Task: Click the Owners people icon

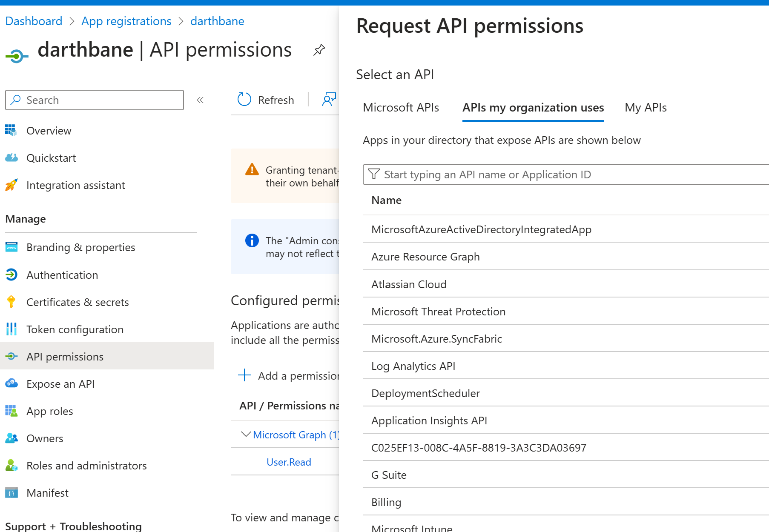Action: click(x=11, y=438)
